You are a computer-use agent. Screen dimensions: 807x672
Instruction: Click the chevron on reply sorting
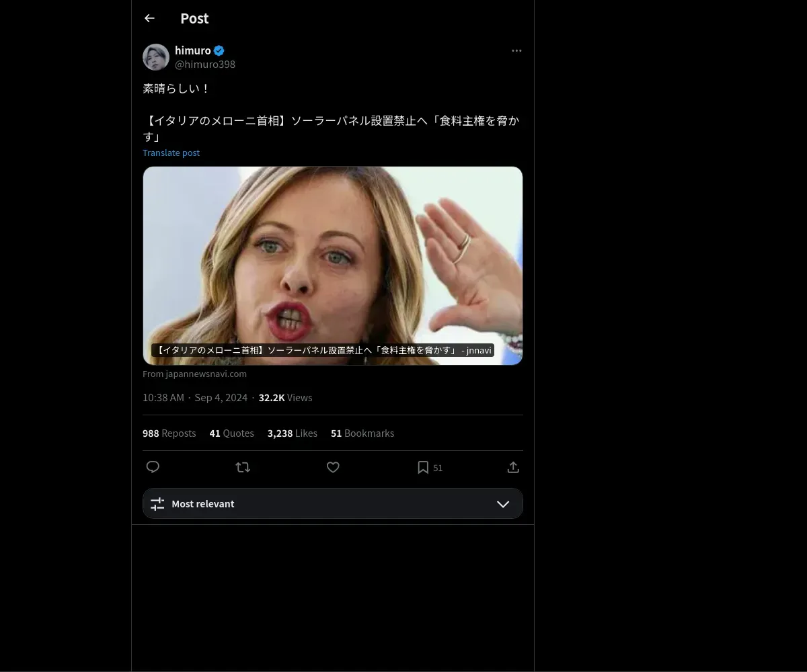pyautogui.click(x=503, y=504)
